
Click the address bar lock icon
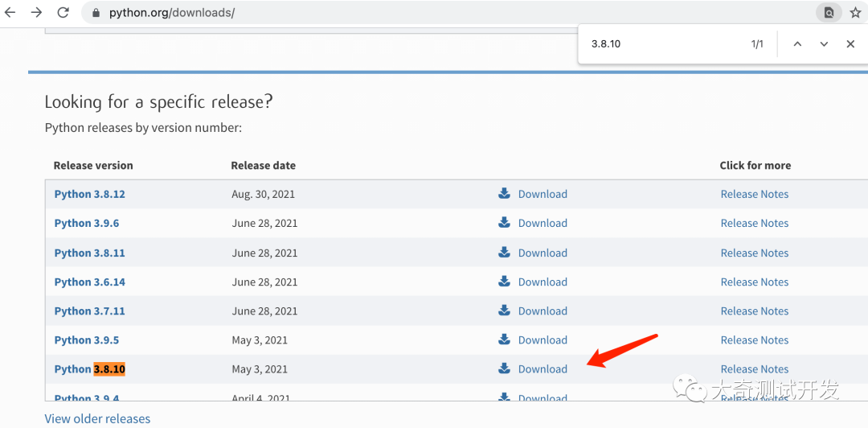pyautogui.click(x=97, y=13)
